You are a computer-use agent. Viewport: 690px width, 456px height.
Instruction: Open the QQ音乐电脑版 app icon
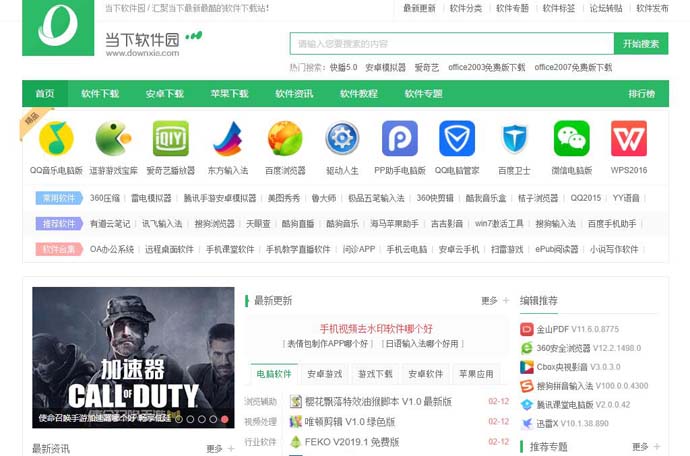(x=56, y=138)
